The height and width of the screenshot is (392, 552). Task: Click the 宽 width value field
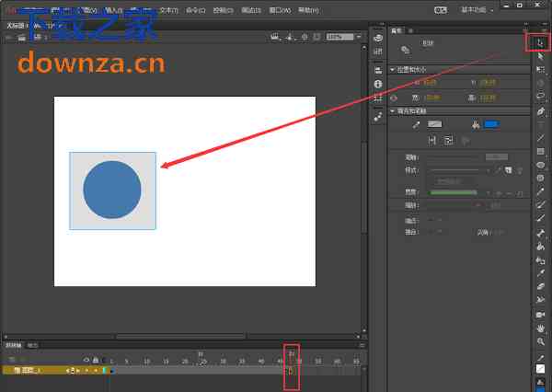(x=432, y=98)
